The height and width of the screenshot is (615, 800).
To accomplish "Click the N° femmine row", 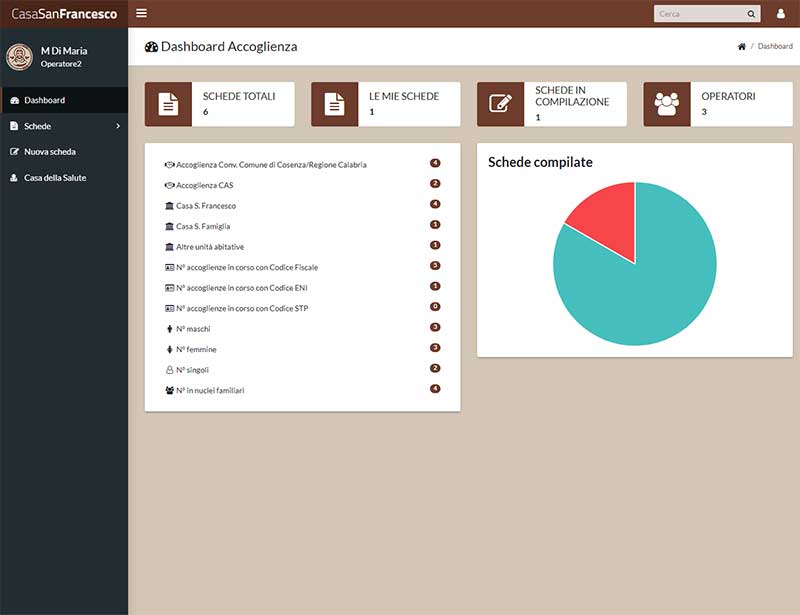I will pos(303,349).
